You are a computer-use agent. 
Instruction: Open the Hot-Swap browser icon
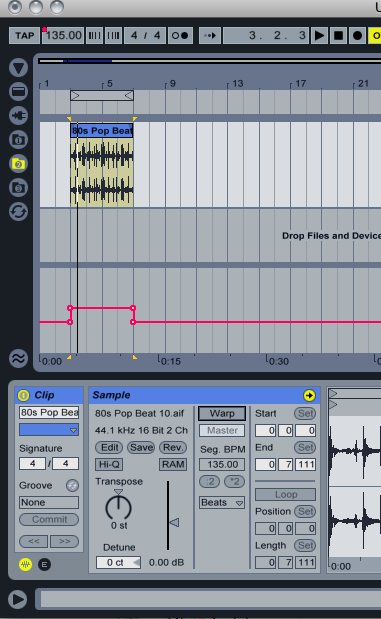point(19,212)
